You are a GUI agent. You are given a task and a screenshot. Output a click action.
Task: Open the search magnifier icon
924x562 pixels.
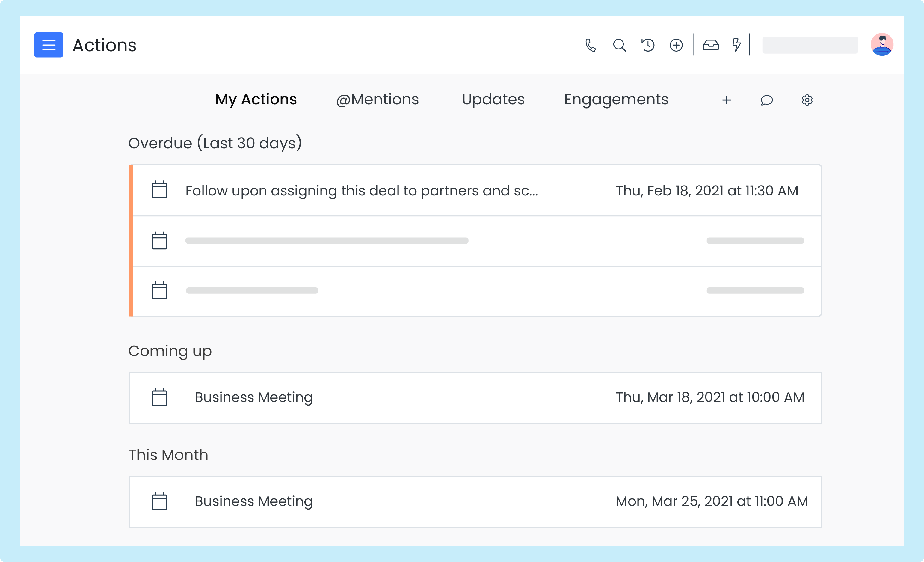click(x=619, y=45)
